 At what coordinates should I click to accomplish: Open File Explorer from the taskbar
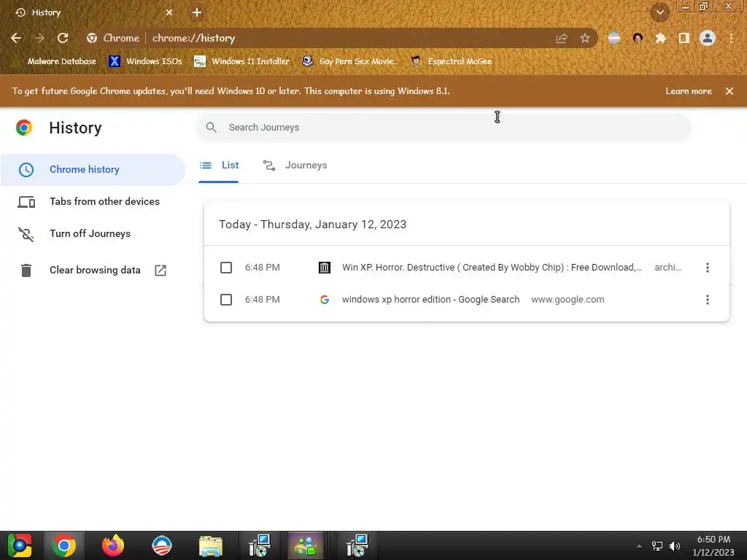click(210, 545)
